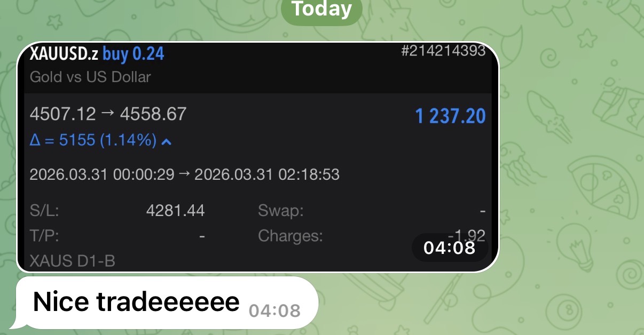Tap the open time 2026.03.31 00:00:29

pos(102,174)
